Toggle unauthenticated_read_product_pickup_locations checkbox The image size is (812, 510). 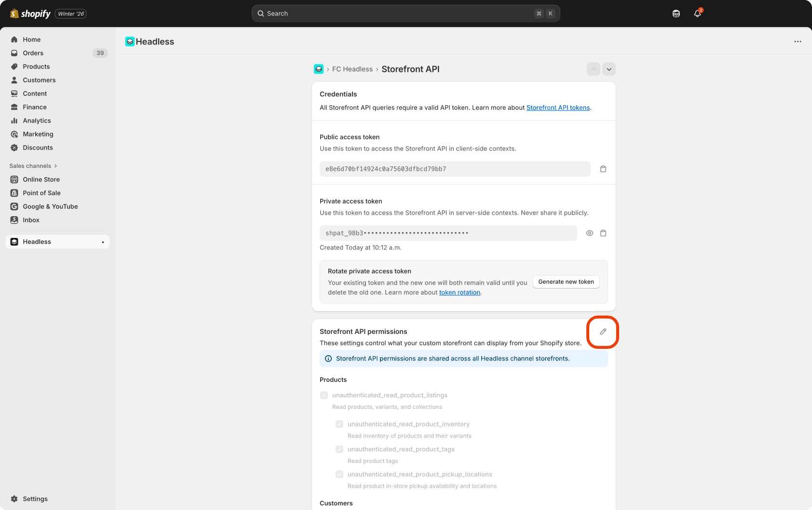pyautogui.click(x=339, y=474)
